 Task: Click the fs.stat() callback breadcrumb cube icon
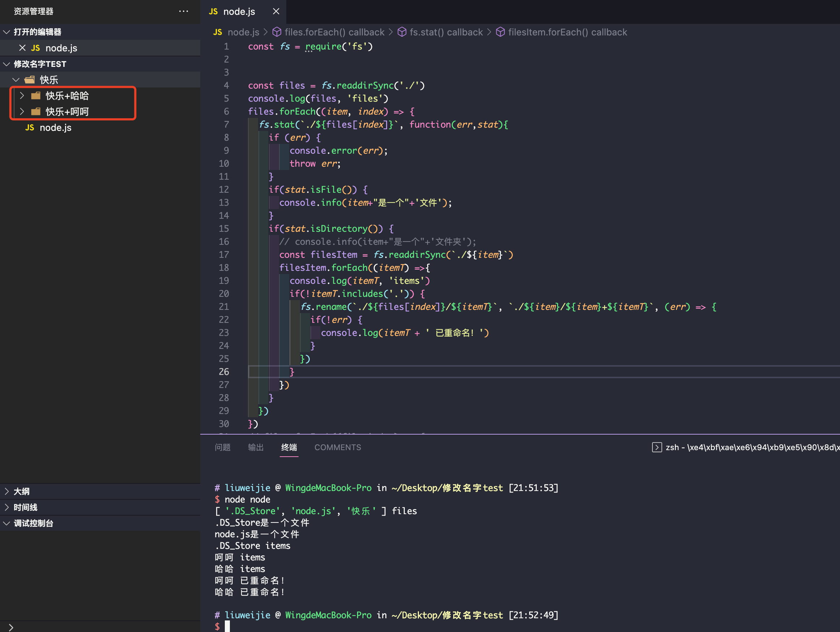402,32
